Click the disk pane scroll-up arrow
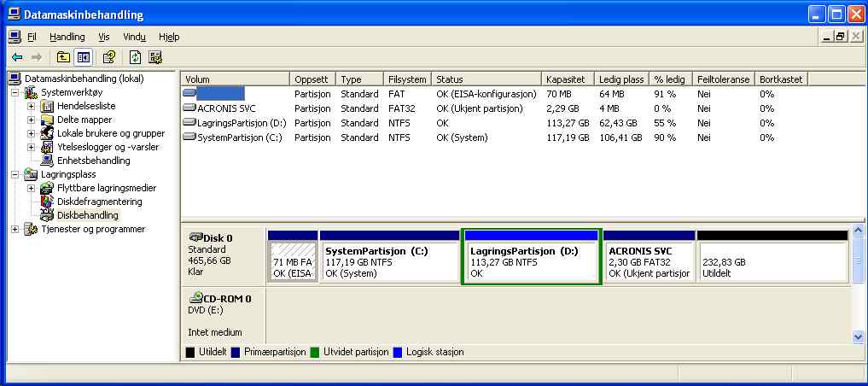Screen dimensions: 868x386 858,230
